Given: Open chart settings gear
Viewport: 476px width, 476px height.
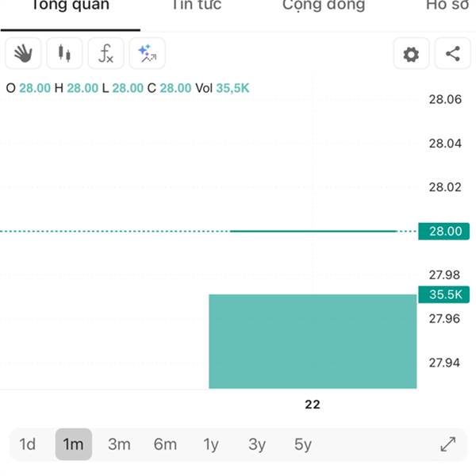Looking at the screenshot, I should [x=411, y=53].
